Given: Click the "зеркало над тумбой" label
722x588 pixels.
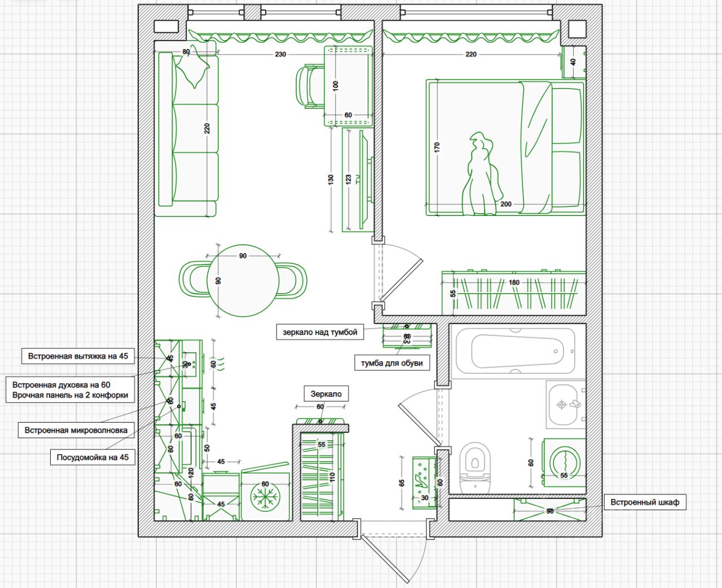Looking at the screenshot, I should (x=320, y=332).
